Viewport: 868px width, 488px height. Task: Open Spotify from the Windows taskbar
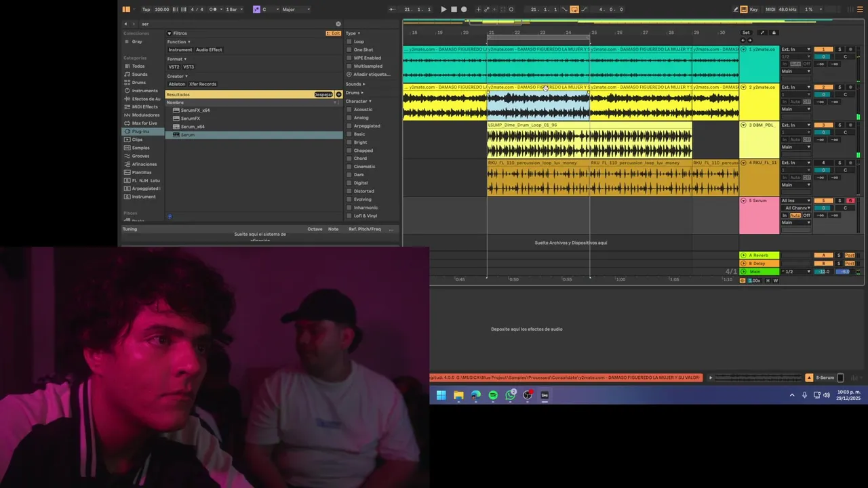[x=493, y=395]
